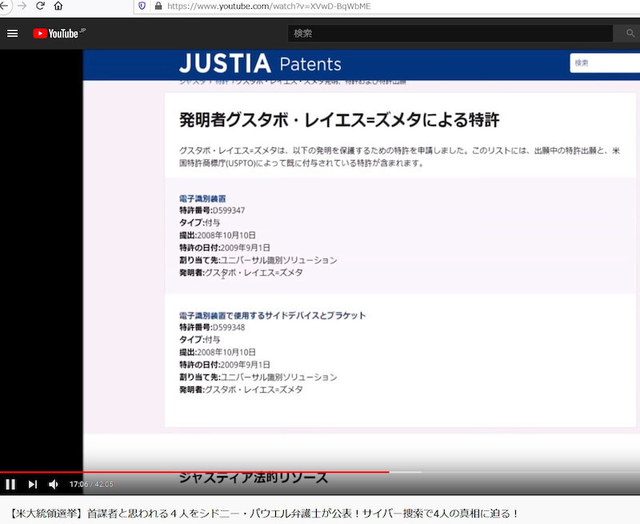640x524 pixels.
Task: Click heading 発明者グスタボ・レイエス=ズメタによる特許
Action: (x=339, y=120)
